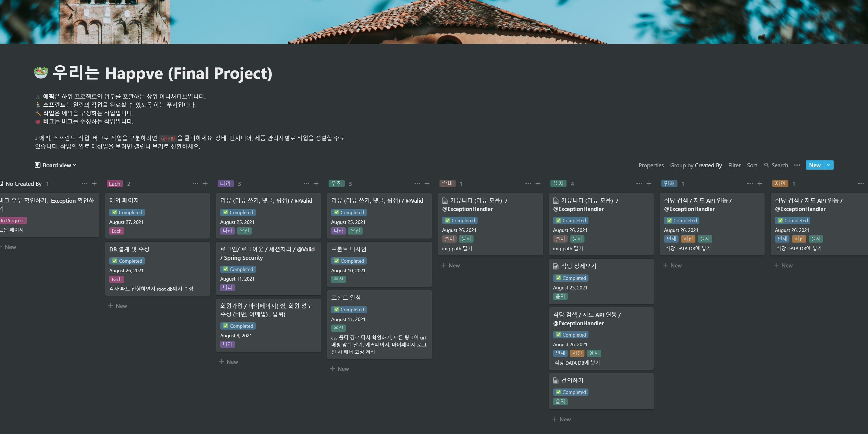
Task: Open options for 윤지 column
Action: (x=639, y=183)
